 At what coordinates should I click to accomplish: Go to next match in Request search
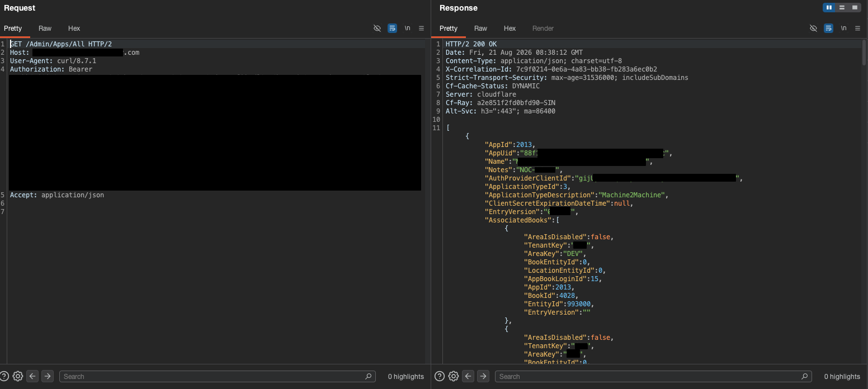click(48, 376)
